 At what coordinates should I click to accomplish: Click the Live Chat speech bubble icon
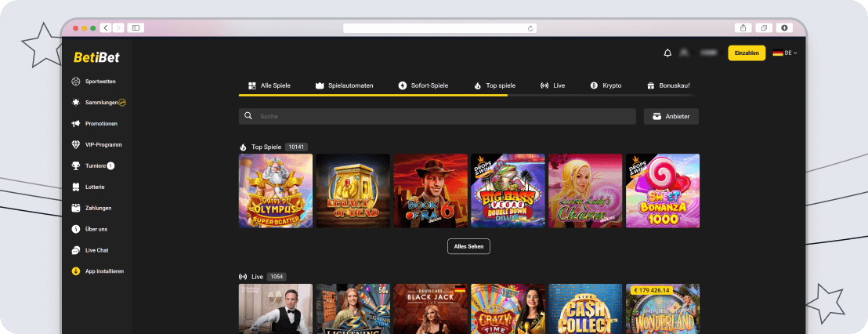76,250
